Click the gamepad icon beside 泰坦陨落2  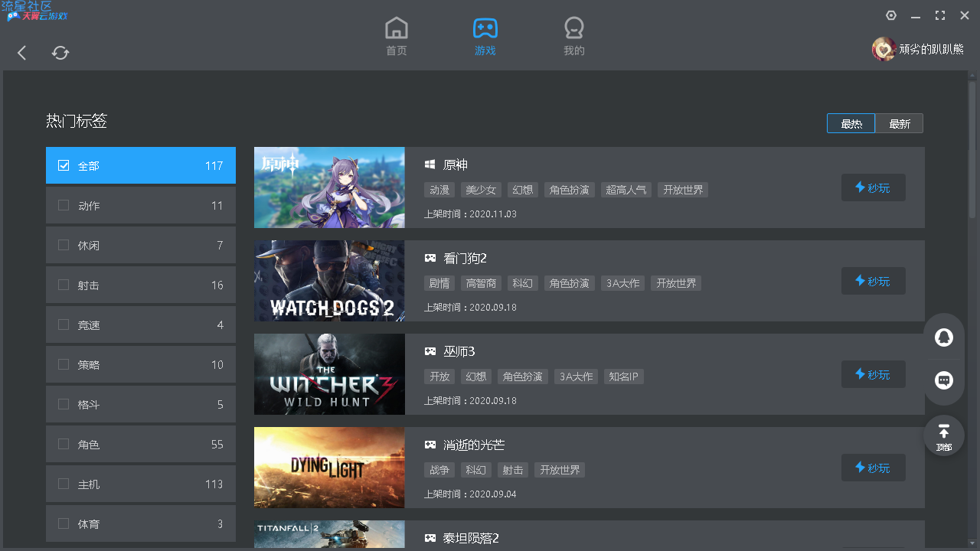pyautogui.click(x=430, y=538)
